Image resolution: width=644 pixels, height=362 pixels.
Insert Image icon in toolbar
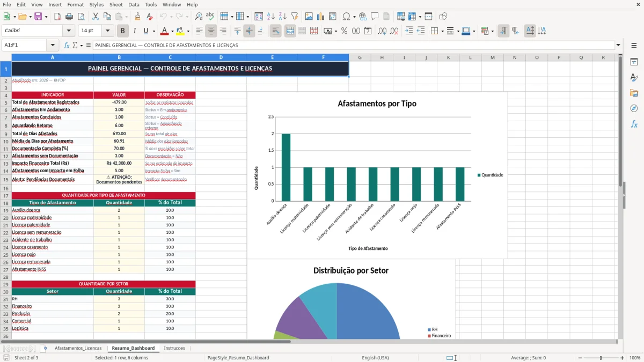pyautogui.click(x=309, y=17)
